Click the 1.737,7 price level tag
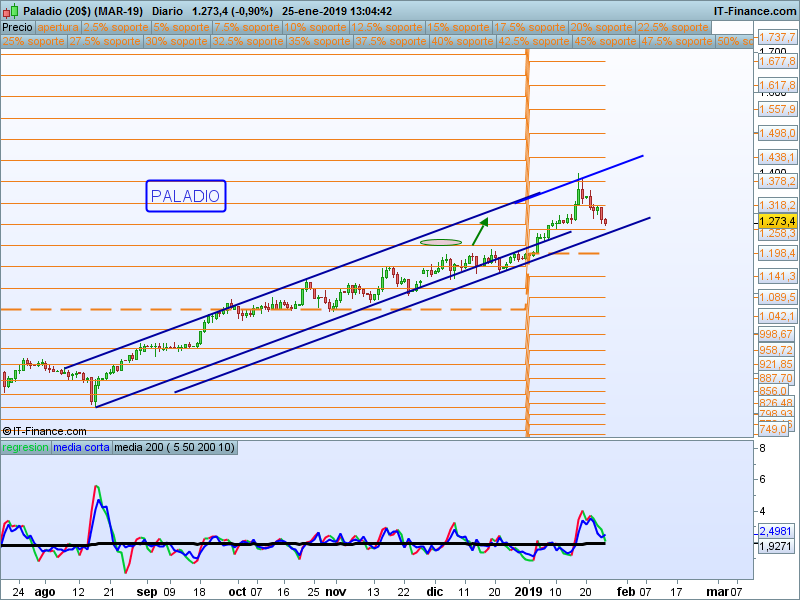Image resolution: width=800 pixels, height=600 pixels. (x=777, y=37)
